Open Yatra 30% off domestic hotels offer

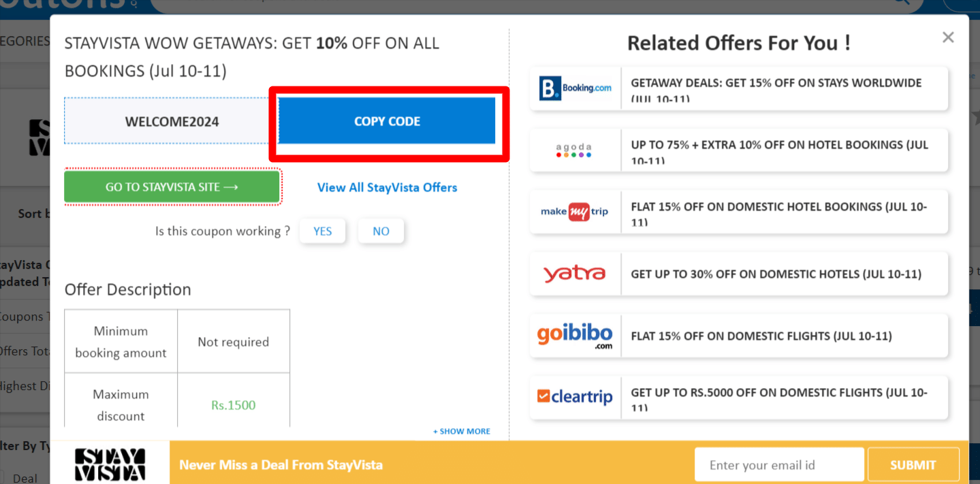pos(776,274)
